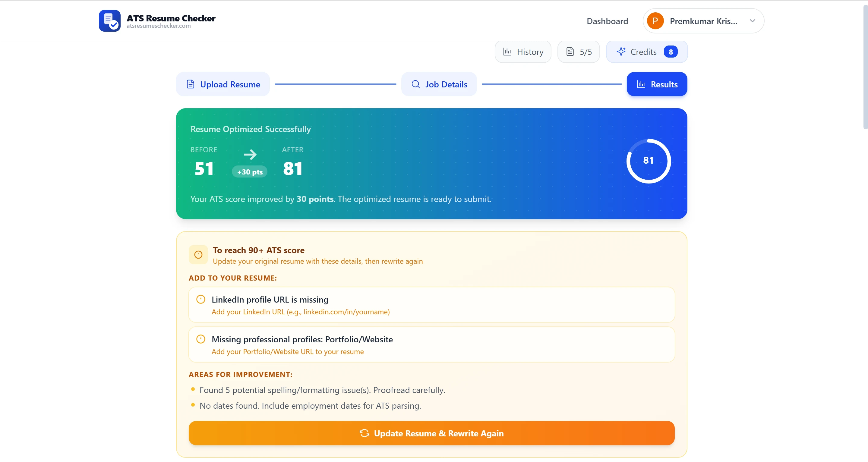Select the Results step tab

coord(657,84)
